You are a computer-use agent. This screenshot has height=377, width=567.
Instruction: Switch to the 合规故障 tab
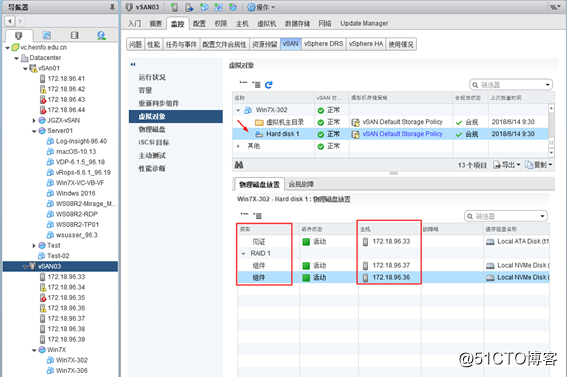(301, 184)
